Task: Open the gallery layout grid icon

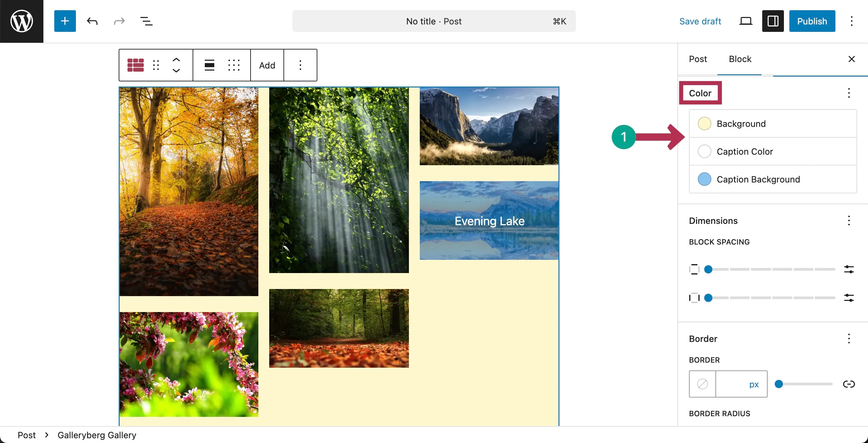Action: (x=234, y=65)
